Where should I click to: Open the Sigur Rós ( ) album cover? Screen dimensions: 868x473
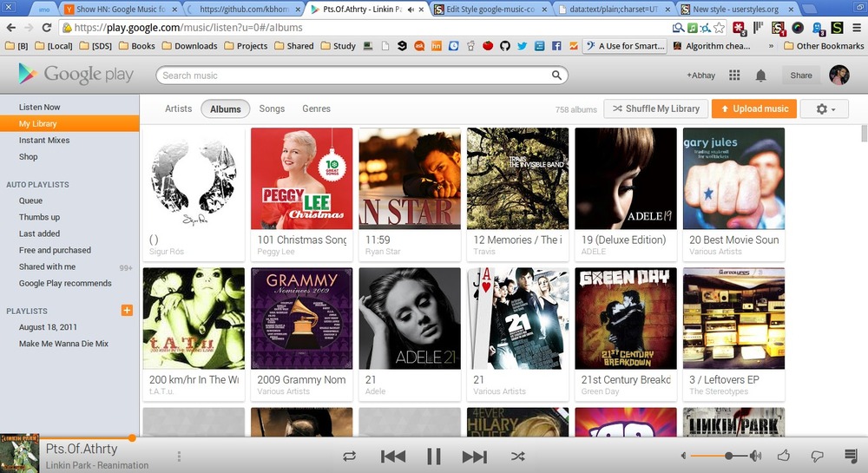194,178
